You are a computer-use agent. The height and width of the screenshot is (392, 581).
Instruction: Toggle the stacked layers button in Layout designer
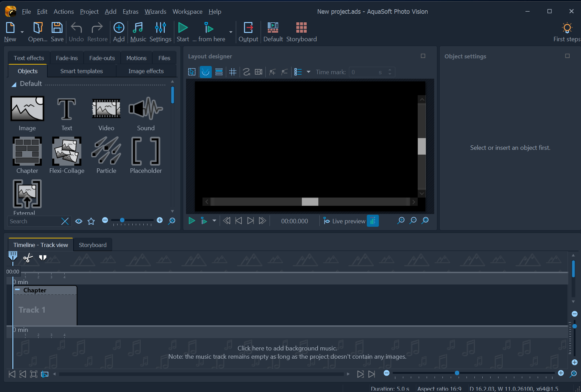[219, 72]
